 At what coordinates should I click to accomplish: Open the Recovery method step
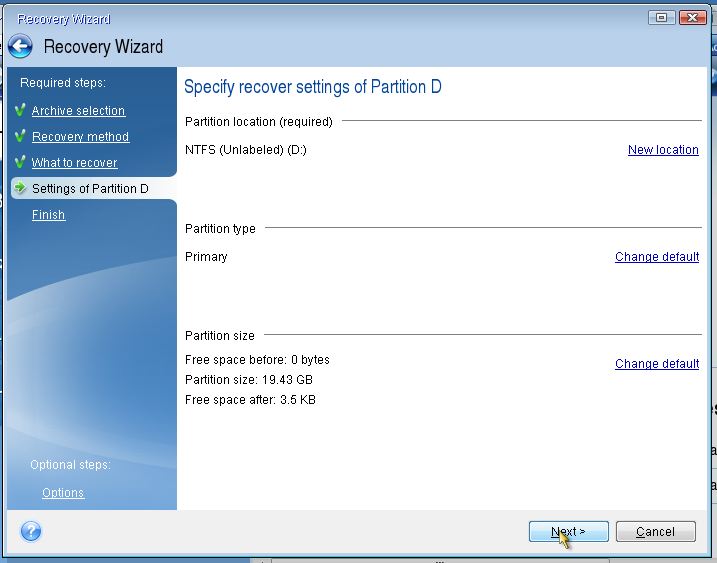click(80, 137)
